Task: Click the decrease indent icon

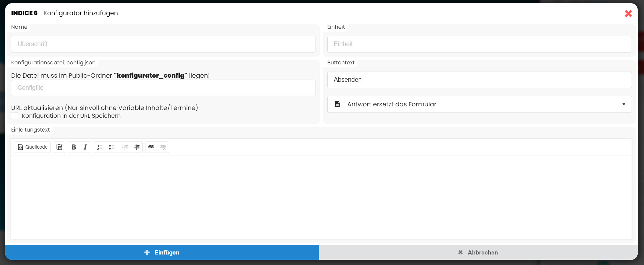Action: [x=125, y=147]
